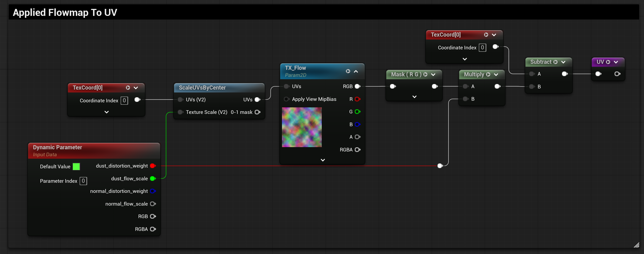The image size is (644, 254).
Task: Click the TX_Flow node preview toggle icon
Action: coord(348,71)
